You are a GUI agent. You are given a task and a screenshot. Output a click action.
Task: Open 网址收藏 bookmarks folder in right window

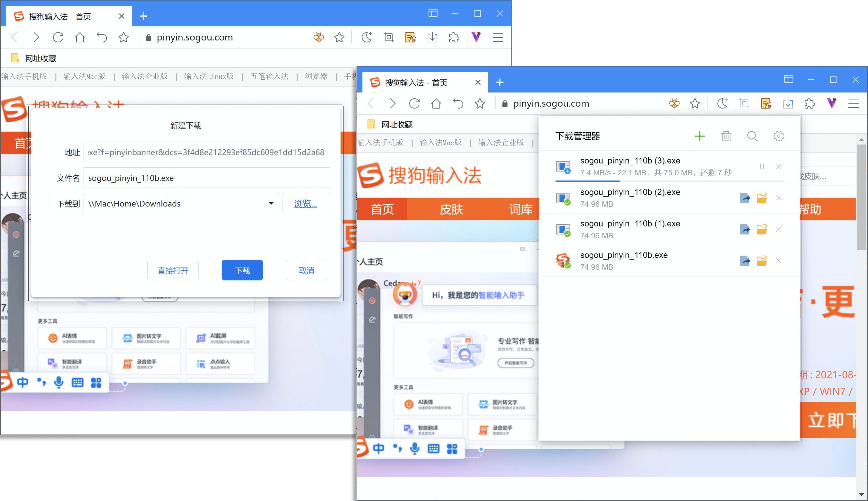390,125
